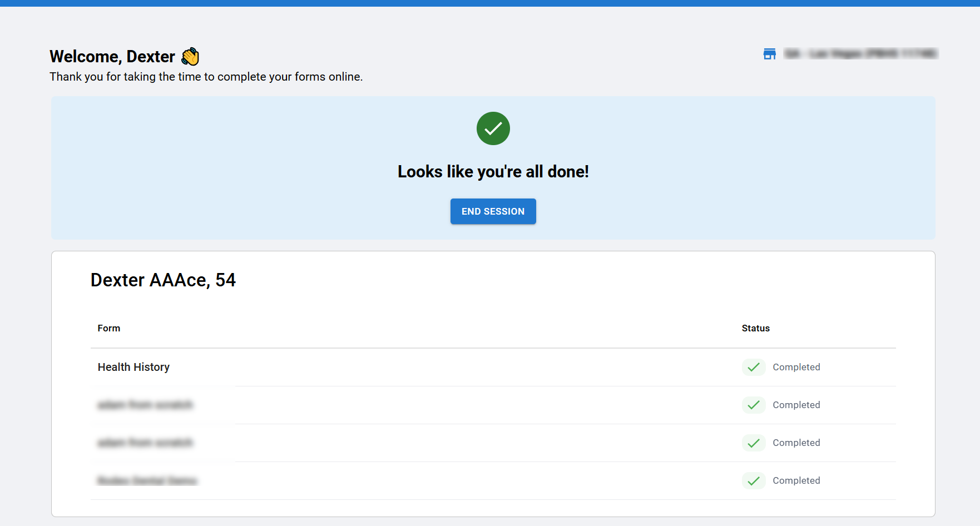Open the blurred form in the bottom table row
The width and height of the screenshot is (980, 526).
(x=147, y=480)
